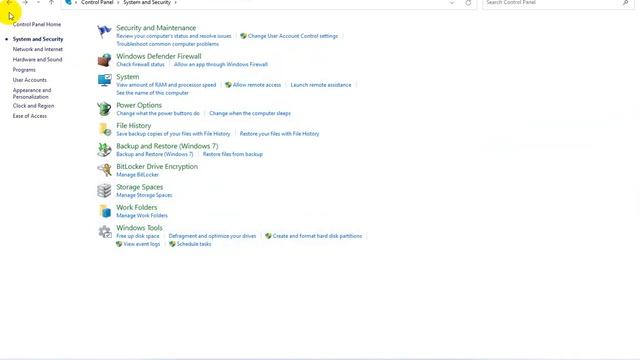
Task: Click the Power Options battery icon
Action: (104, 109)
